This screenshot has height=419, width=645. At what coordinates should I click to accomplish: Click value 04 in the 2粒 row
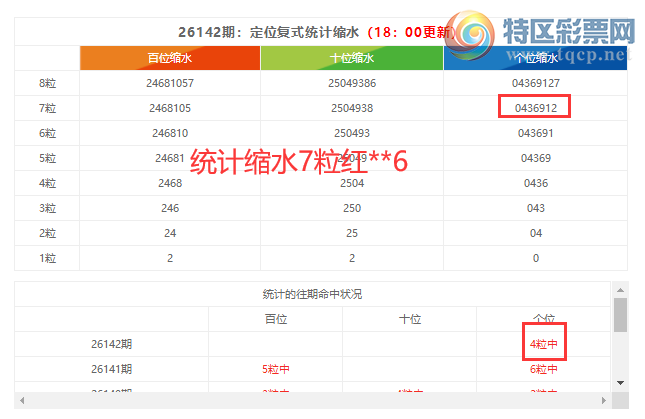point(536,233)
